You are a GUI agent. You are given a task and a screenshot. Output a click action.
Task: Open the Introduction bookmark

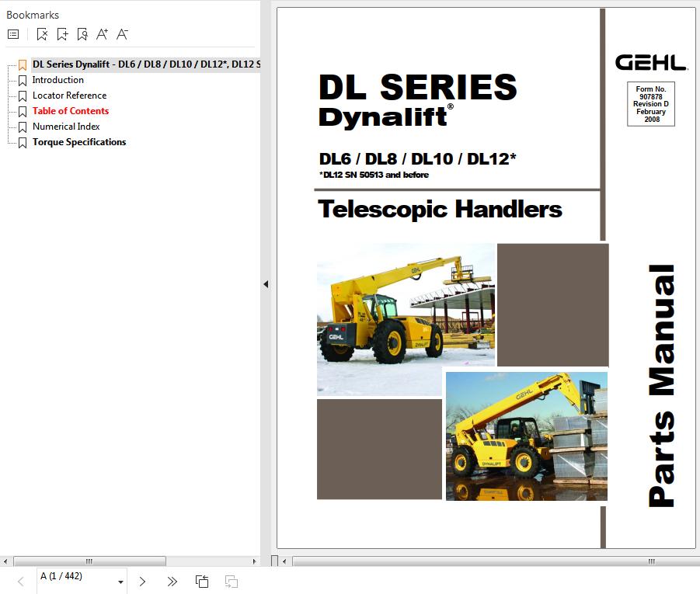coord(58,80)
